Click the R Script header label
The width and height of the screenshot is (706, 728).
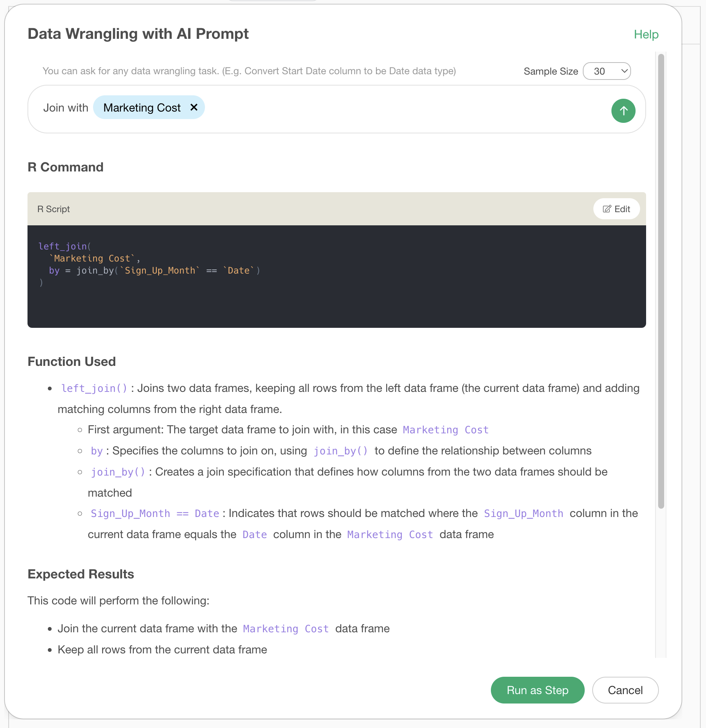(53, 209)
